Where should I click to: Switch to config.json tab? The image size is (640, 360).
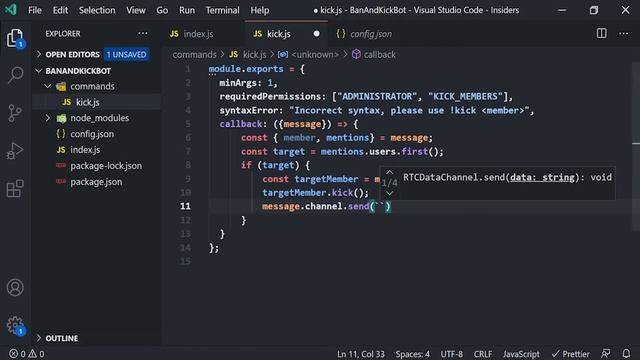[x=371, y=34]
